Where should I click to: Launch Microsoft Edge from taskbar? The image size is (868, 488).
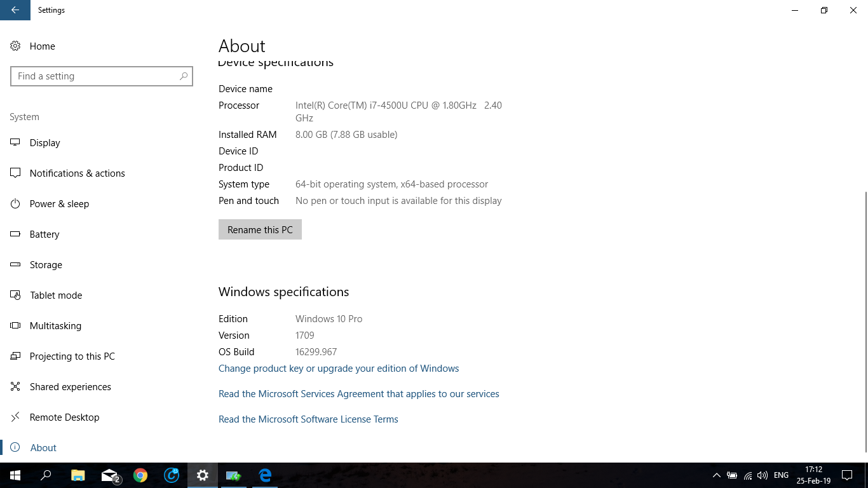click(x=265, y=475)
